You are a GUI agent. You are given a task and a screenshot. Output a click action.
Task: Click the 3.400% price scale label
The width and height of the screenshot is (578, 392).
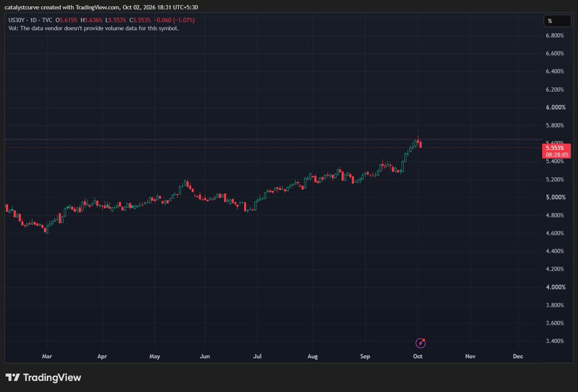click(x=555, y=341)
